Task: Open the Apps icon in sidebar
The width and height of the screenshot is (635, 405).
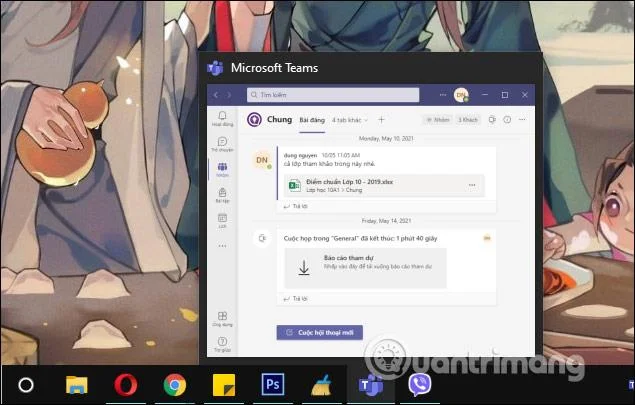Action: 222,319
